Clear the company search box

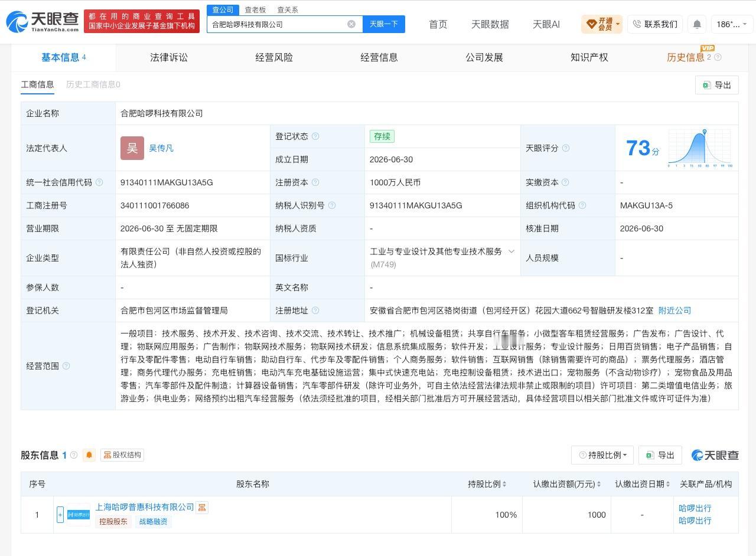point(351,24)
